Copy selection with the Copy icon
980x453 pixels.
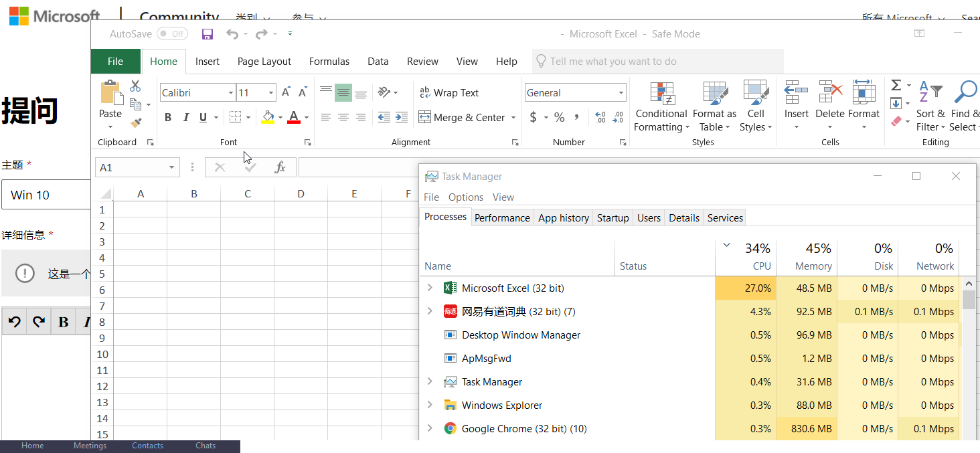tap(135, 104)
